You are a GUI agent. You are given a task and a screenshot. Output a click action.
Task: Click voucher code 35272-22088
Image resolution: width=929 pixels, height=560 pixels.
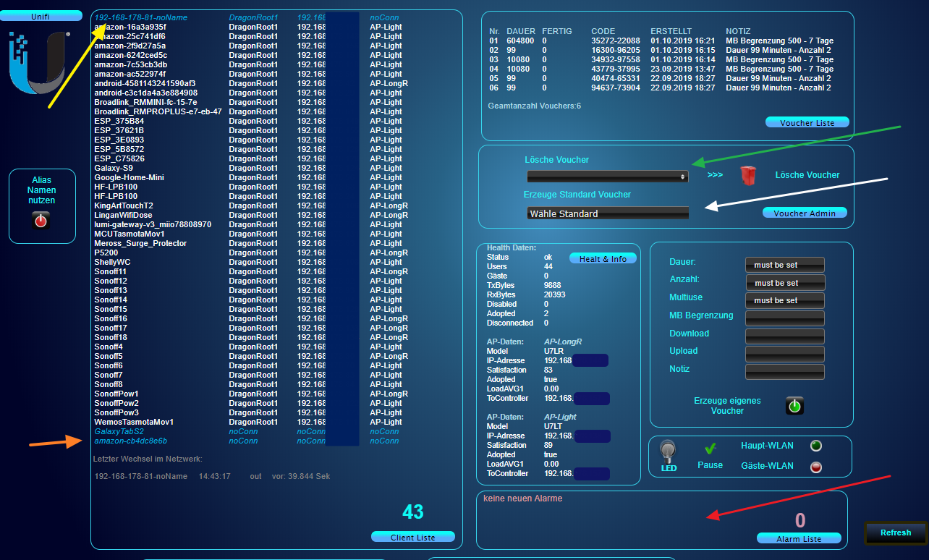point(616,41)
